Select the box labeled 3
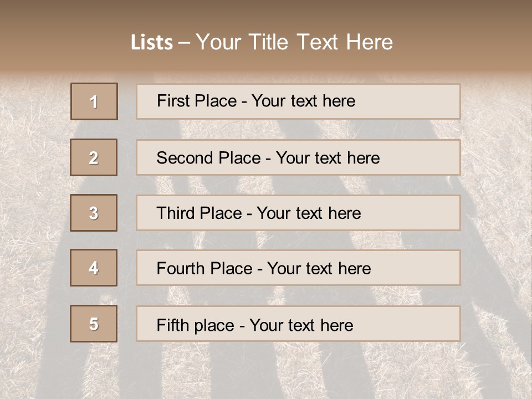 pyautogui.click(x=94, y=213)
